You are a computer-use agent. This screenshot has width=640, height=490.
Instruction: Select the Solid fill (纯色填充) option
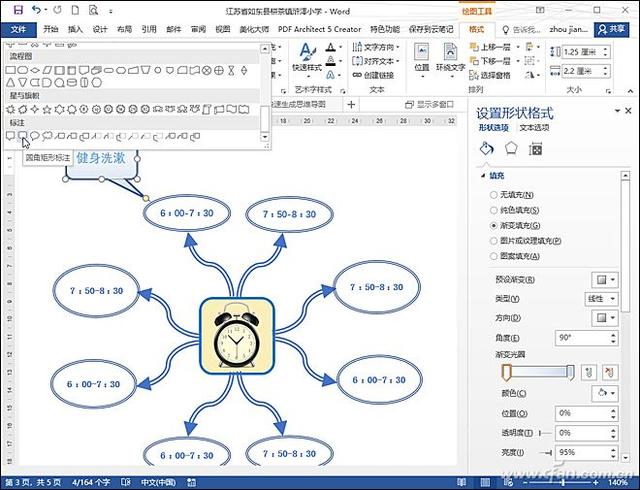pos(495,210)
